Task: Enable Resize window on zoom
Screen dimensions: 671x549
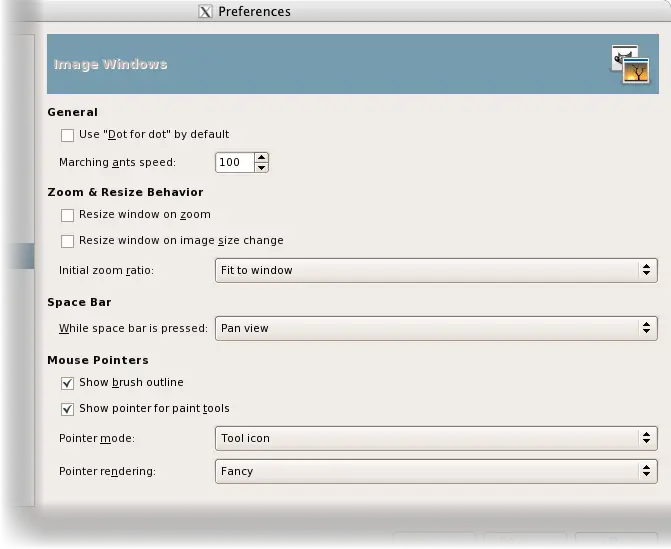Action: coord(67,215)
